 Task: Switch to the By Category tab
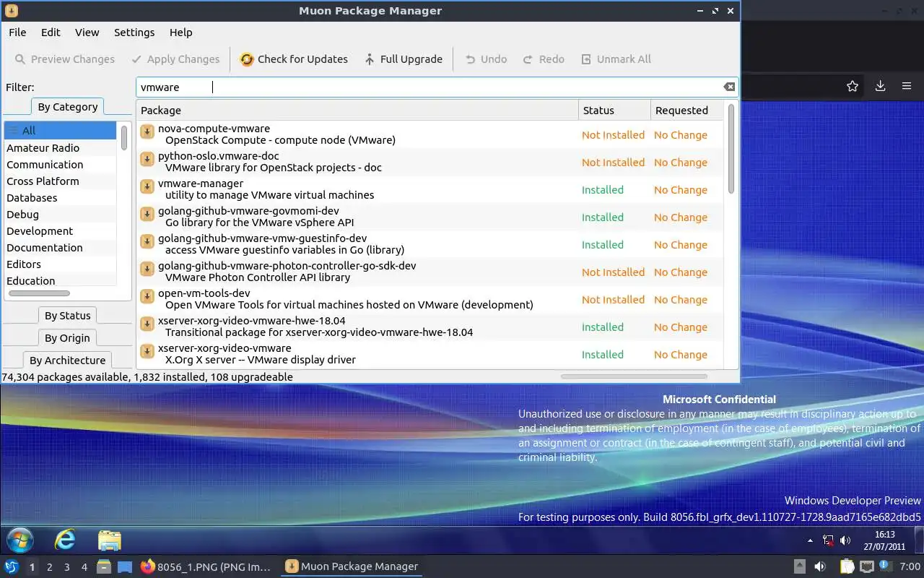coord(68,107)
